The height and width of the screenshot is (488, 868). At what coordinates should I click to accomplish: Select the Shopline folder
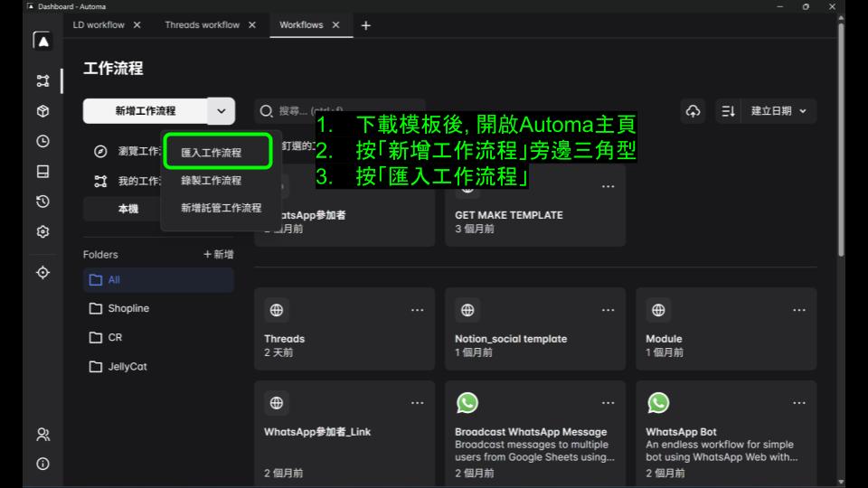158,308
